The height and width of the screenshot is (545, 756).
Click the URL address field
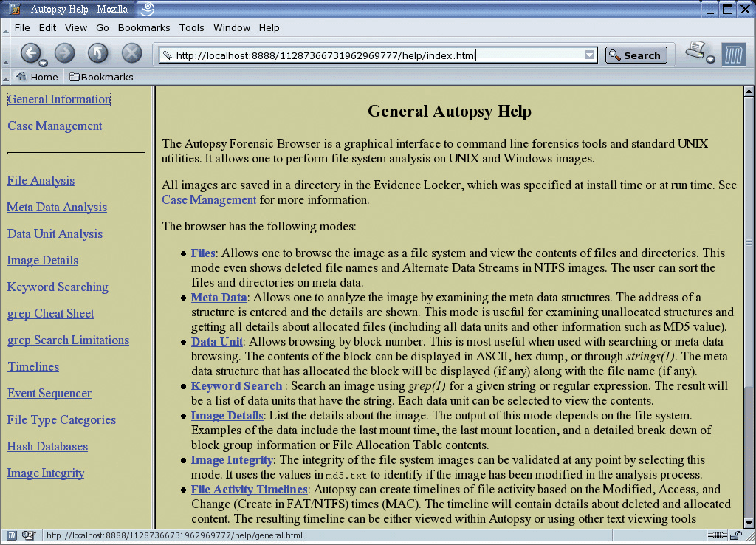[378, 55]
